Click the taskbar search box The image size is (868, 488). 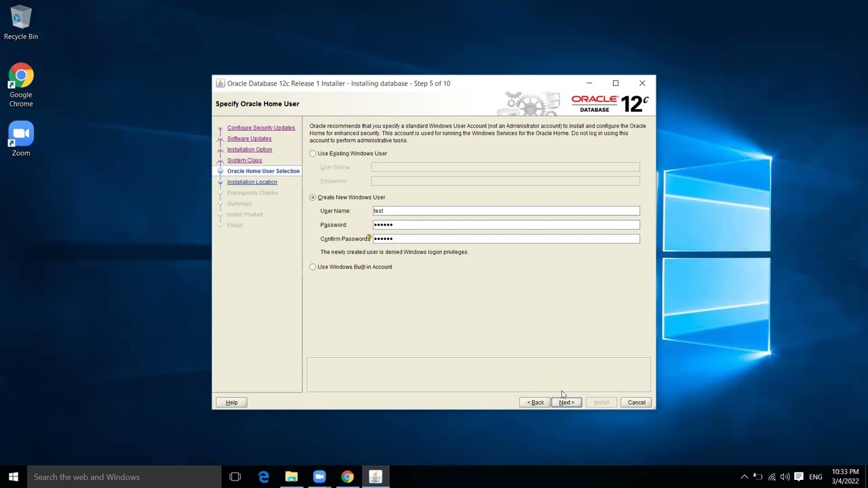pos(124,477)
